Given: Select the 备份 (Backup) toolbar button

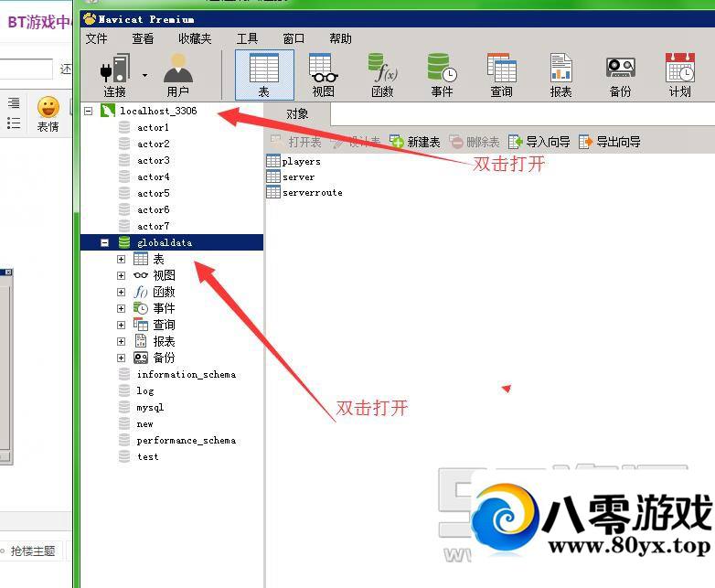Looking at the screenshot, I should coord(621,75).
